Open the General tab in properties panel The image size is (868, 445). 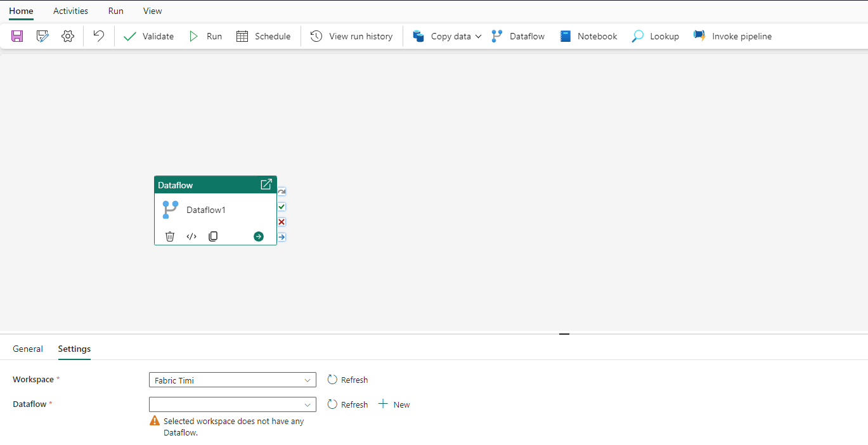[28, 349]
